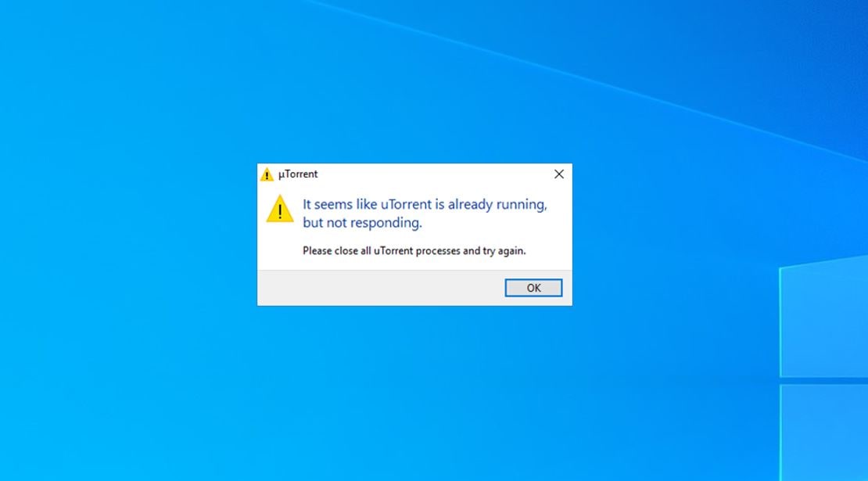Select the 'It seems like uTorrent' heading line
868x481 pixels.
point(425,204)
